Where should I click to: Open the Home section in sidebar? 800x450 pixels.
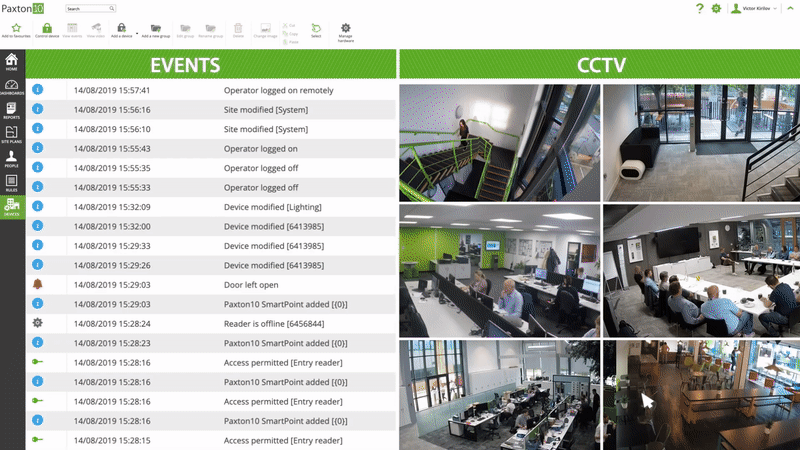(x=12, y=62)
